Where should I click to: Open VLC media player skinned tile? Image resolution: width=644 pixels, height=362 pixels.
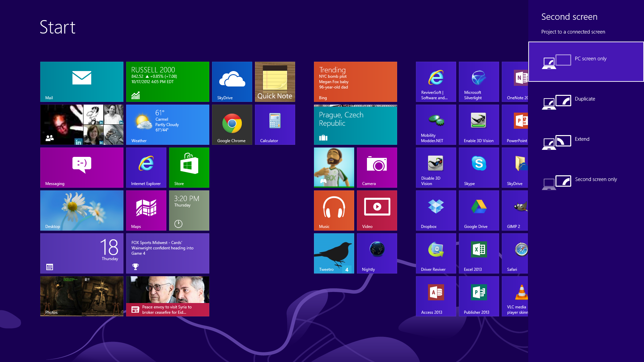coord(515,296)
